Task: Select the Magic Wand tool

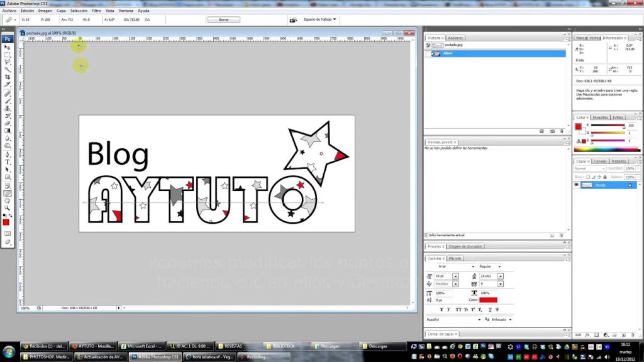Action: point(8,69)
